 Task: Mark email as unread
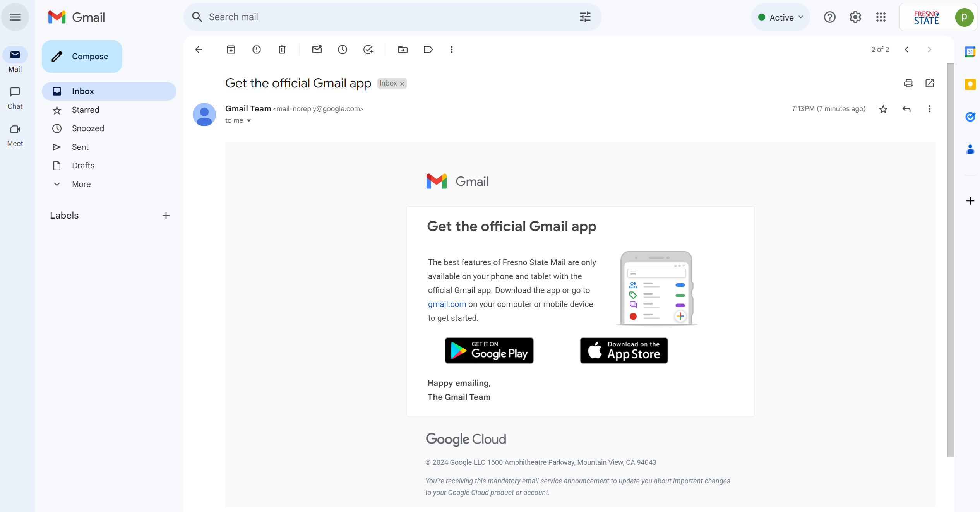pos(317,50)
